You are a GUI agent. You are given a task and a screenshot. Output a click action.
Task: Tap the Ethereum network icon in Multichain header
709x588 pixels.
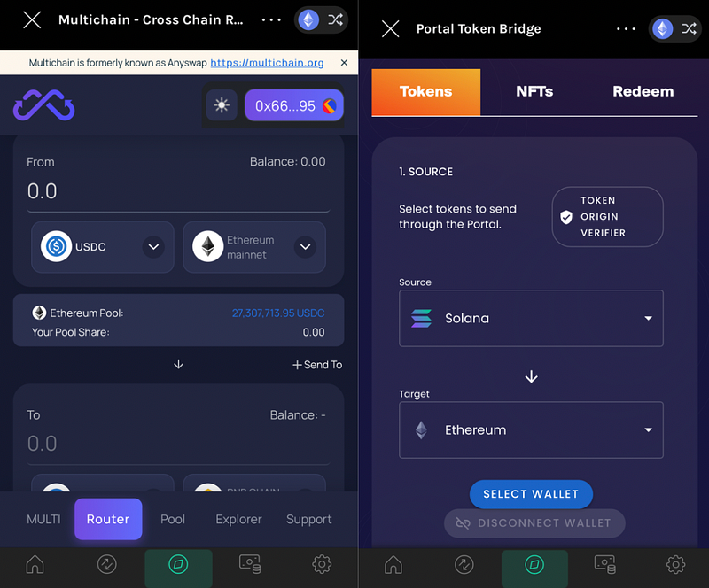click(308, 19)
